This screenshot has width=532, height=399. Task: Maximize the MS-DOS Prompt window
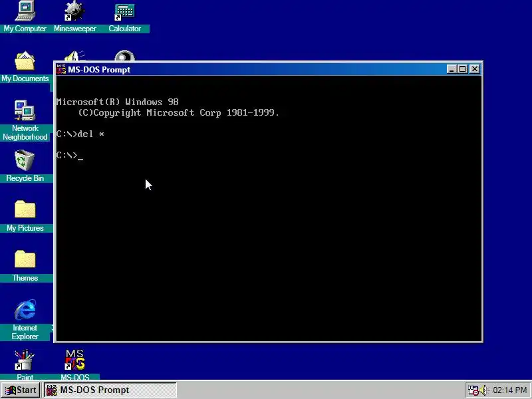(x=462, y=69)
